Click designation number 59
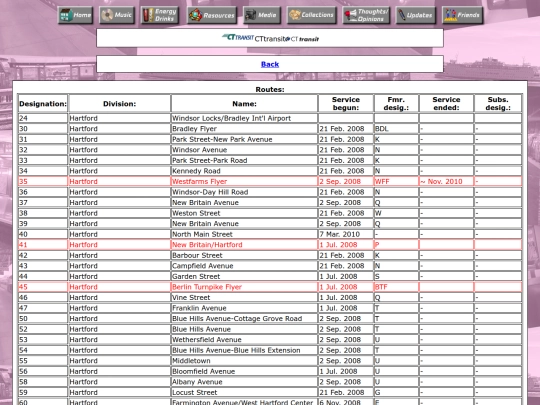This screenshot has height=405, width=540. point(23,393)
